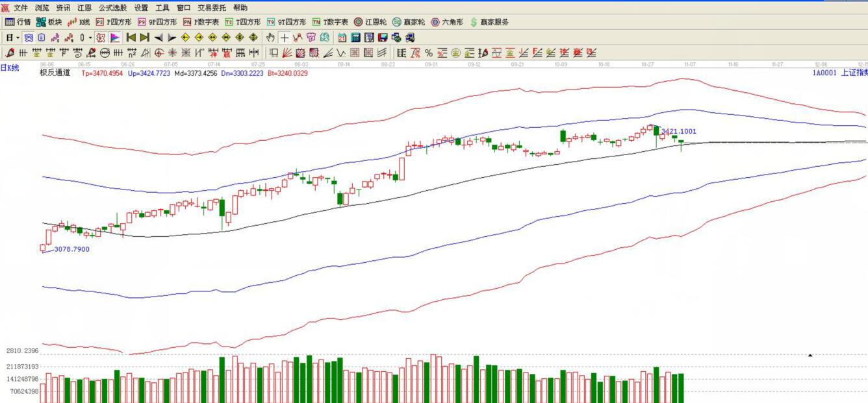Expand the 日 period dropdown arrow
The image size is (868, 403).
pyautogui.click(x=18, y=38)
